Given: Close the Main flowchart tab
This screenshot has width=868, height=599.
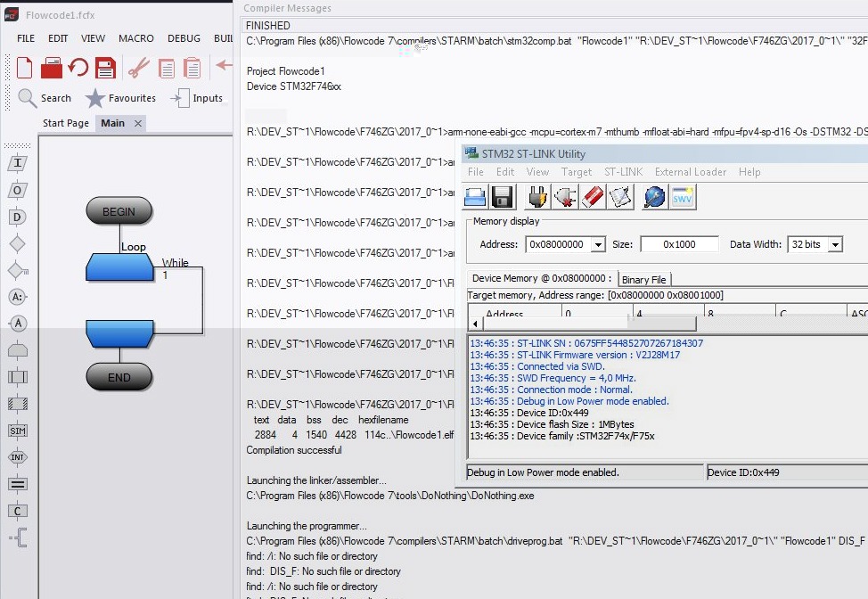Looking at the screenshot, I should point(138,123).
